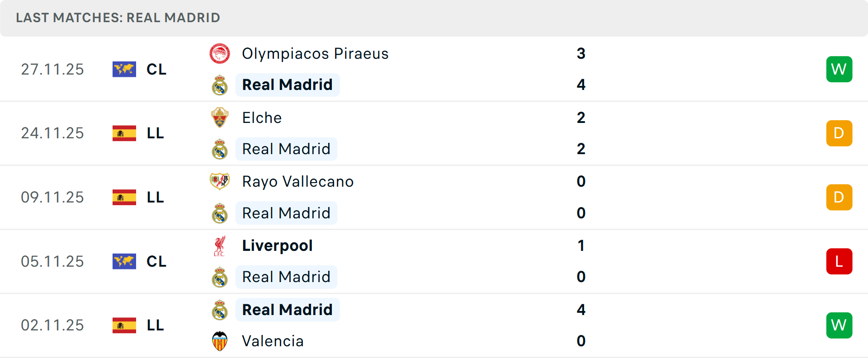
Task: Click the Elche club crest
Action: tap(220, 118)
